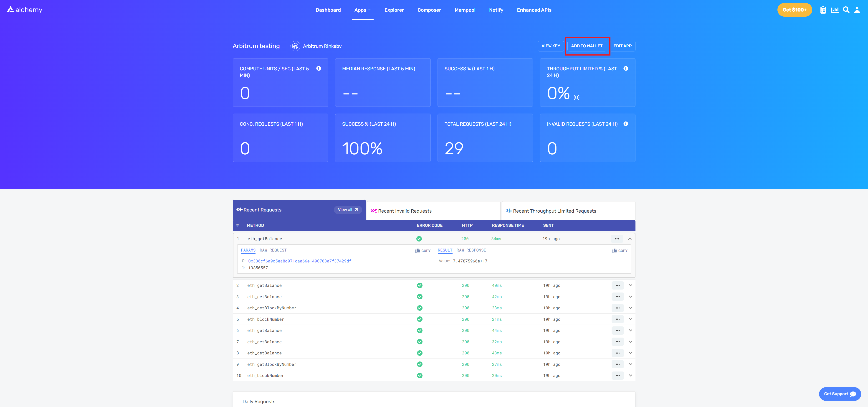Click the Arbitrum Rinkeby network badge icon

[295, 46]
